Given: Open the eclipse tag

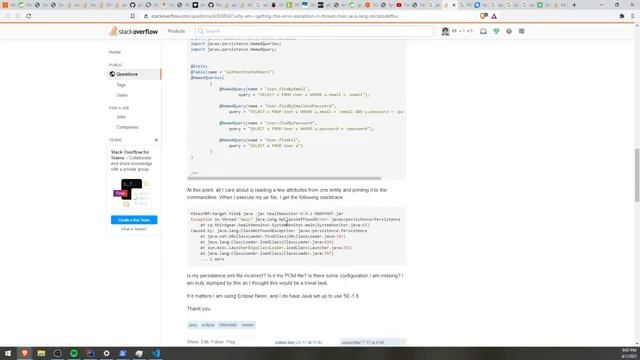Looking at the screenshot, I should pyautogui.click(x=208, y=325).
